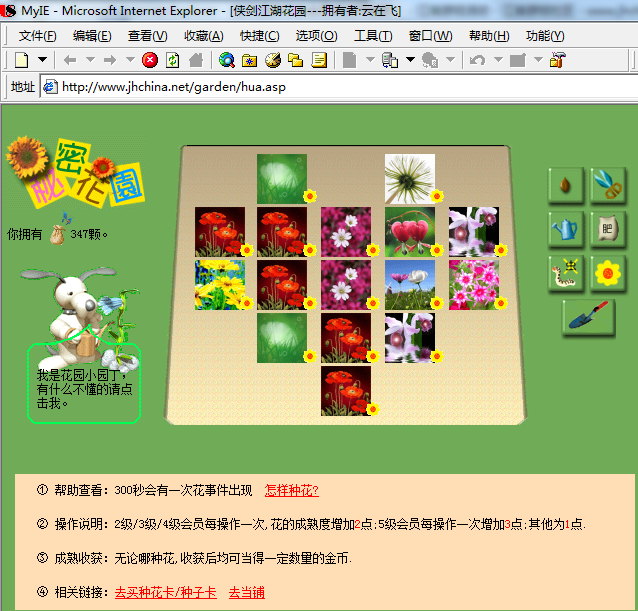This screenshot has height=611, width=638.
Task: Expand the Forward history dropdown
Action: point(130,60)
